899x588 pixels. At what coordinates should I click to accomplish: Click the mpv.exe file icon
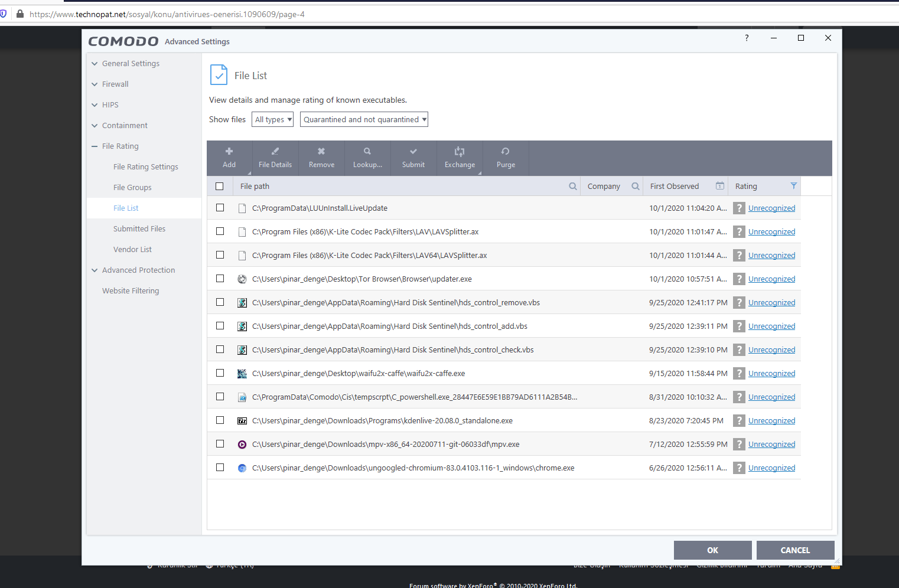[x=242, y=445]
